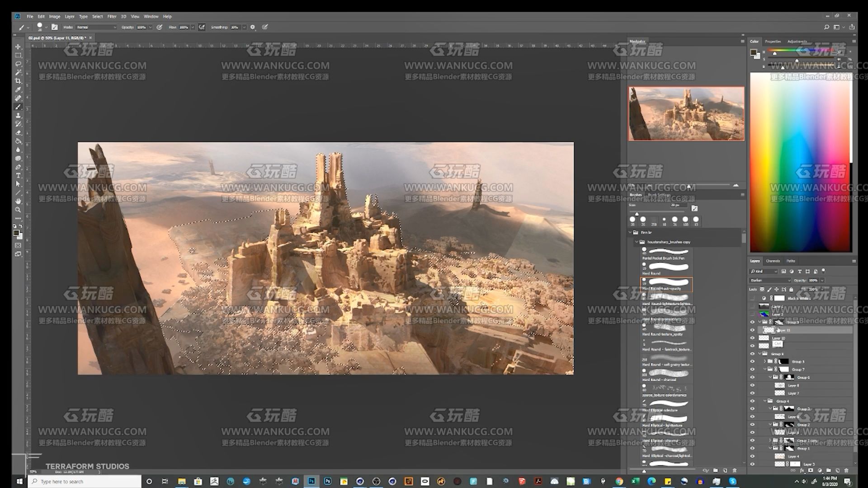The width and height of the screenshot is (868, 488).
Task: Select the Type tool
Action: (x=18, y=175)
